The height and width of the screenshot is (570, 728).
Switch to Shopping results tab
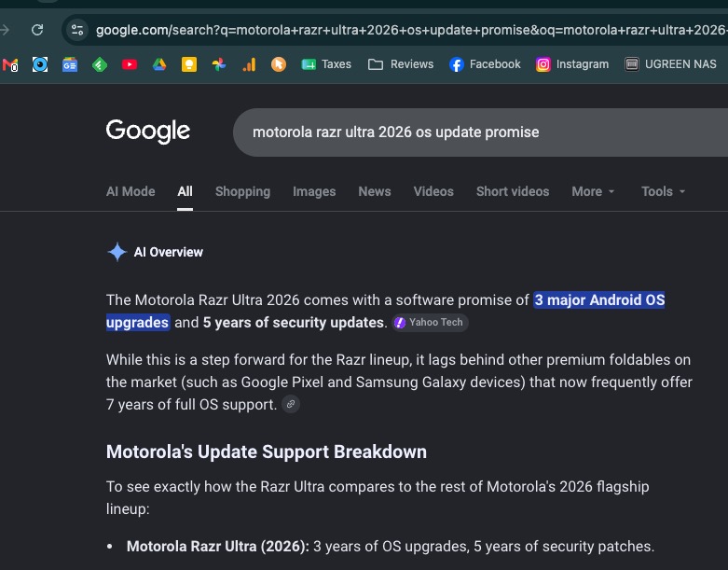[242, 191]
